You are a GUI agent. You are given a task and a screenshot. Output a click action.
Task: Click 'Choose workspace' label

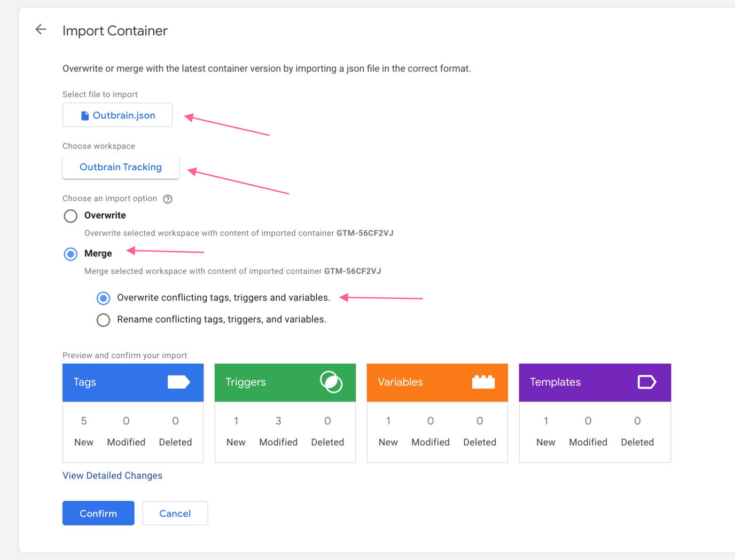pos(99,146)
